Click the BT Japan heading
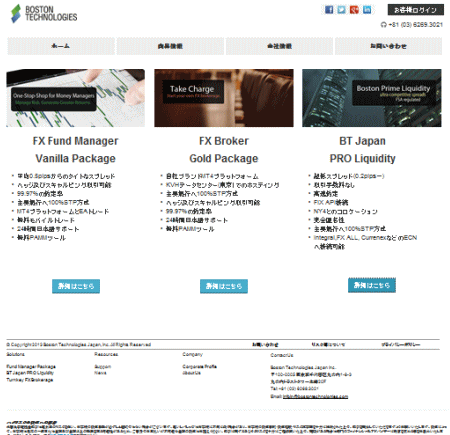Viewport: 450px width, 435px height. (362, 141)
